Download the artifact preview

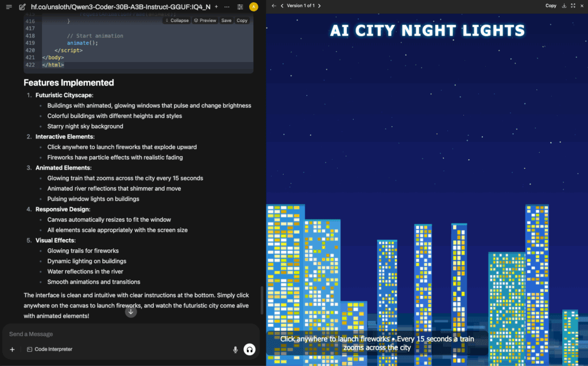[x=564, y=6]
